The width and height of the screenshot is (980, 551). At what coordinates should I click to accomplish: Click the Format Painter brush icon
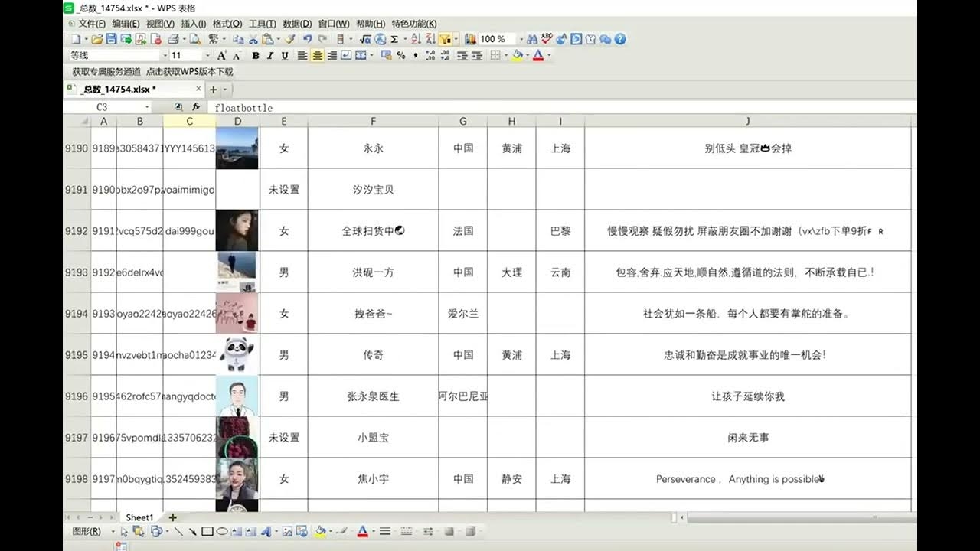point(291,40)
